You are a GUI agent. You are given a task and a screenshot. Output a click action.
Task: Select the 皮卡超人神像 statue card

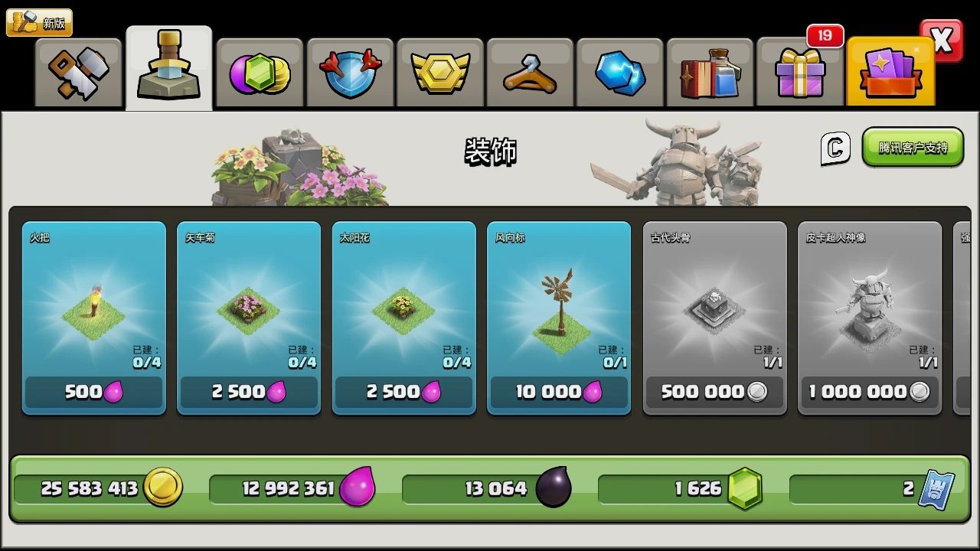click(x=870, y=318)
